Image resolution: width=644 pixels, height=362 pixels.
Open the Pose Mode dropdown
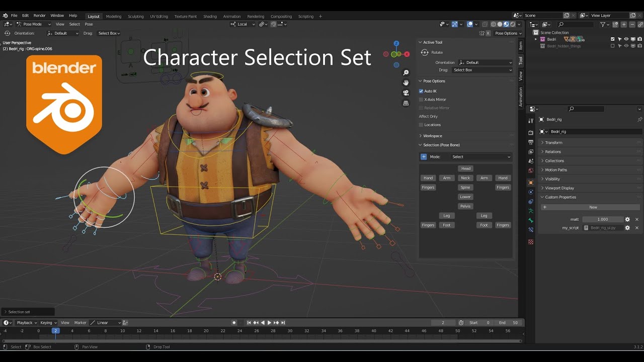pyautogui.click(x=33, y=24)
